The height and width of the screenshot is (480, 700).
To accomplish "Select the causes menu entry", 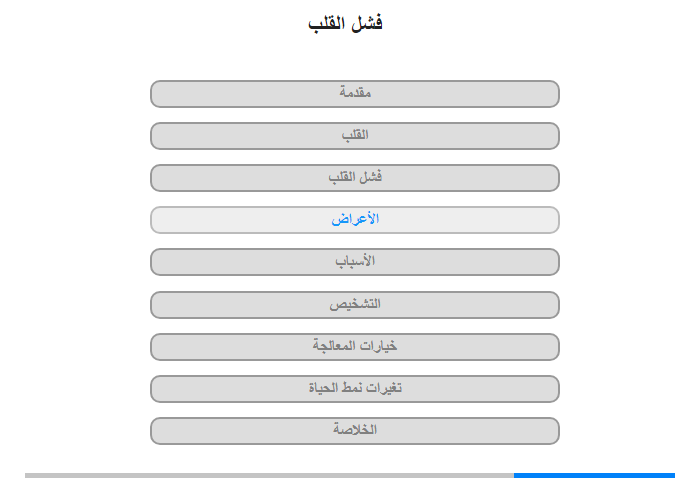I will (x=355, y=262).
